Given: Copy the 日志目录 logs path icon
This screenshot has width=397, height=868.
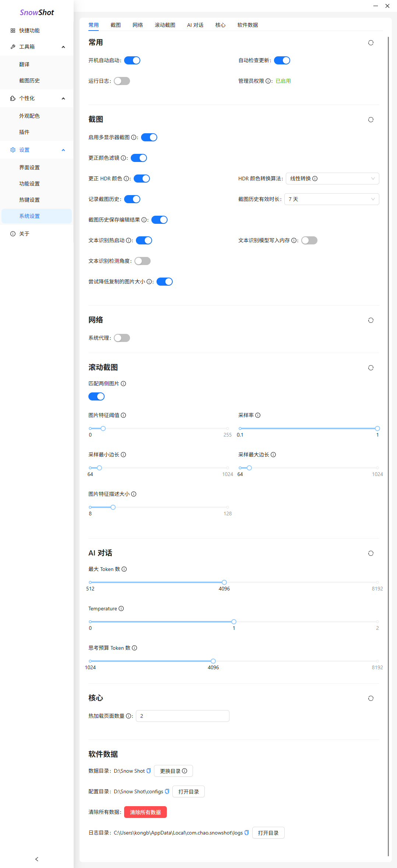Looking at the screenshot, I should click(x=247, y=833).
